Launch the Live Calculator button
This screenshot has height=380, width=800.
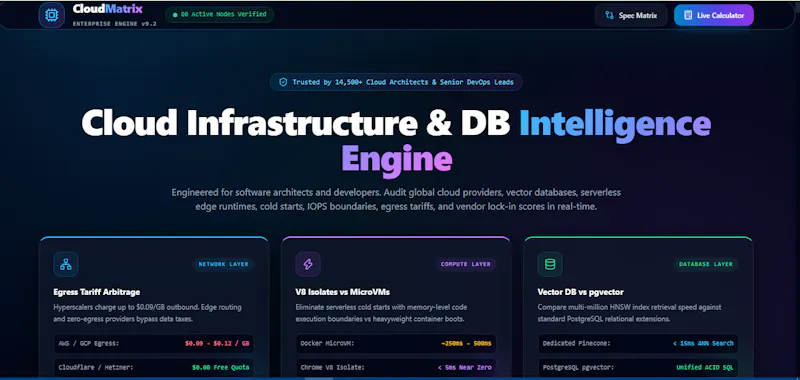click(x=714, y=15)
